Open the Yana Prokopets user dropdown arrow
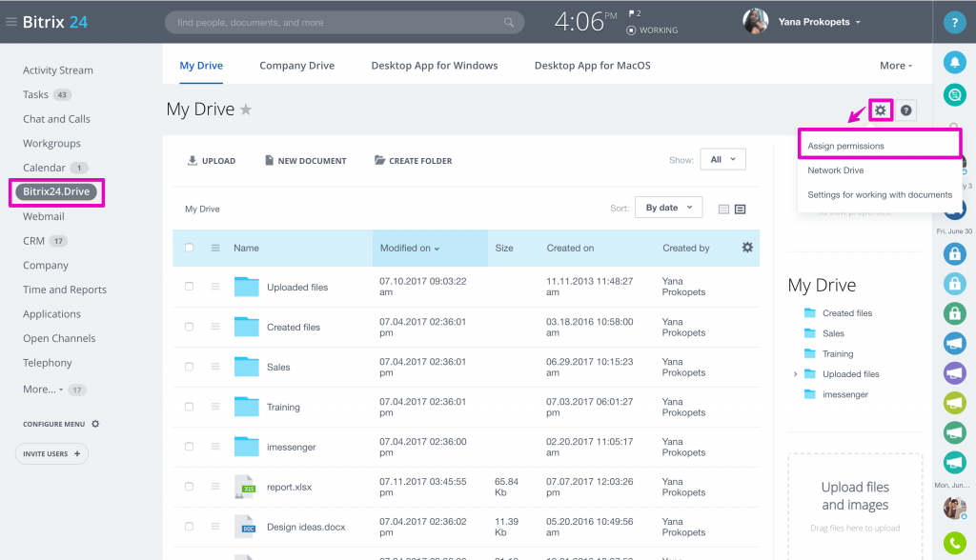The image size is (976, 560). pos(859,22)
